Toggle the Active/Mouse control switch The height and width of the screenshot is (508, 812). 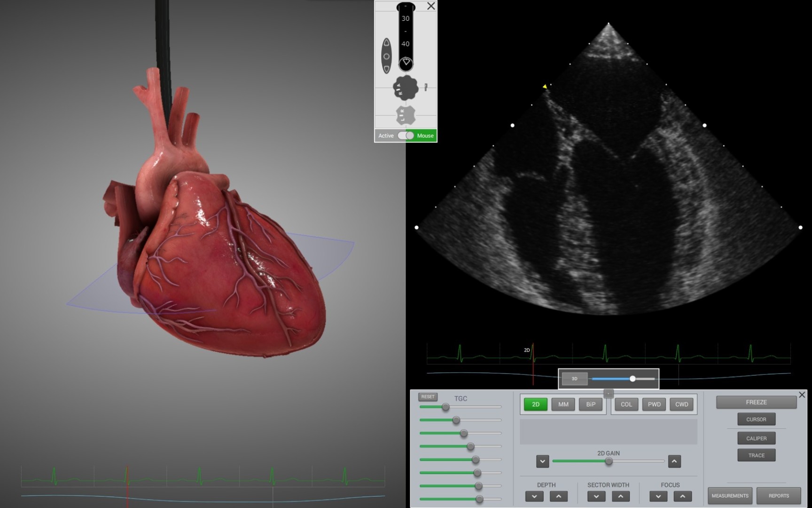[x=406, y=135]
